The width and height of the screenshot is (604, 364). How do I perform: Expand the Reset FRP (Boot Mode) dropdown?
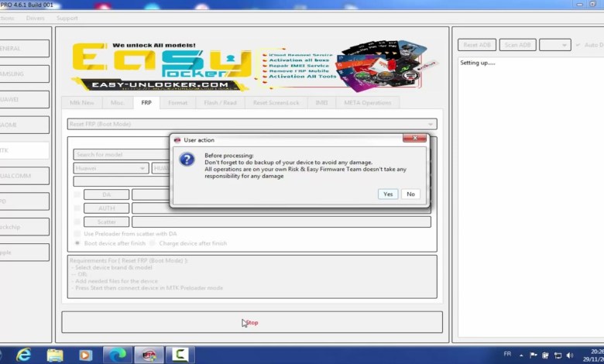click(252, 124)
